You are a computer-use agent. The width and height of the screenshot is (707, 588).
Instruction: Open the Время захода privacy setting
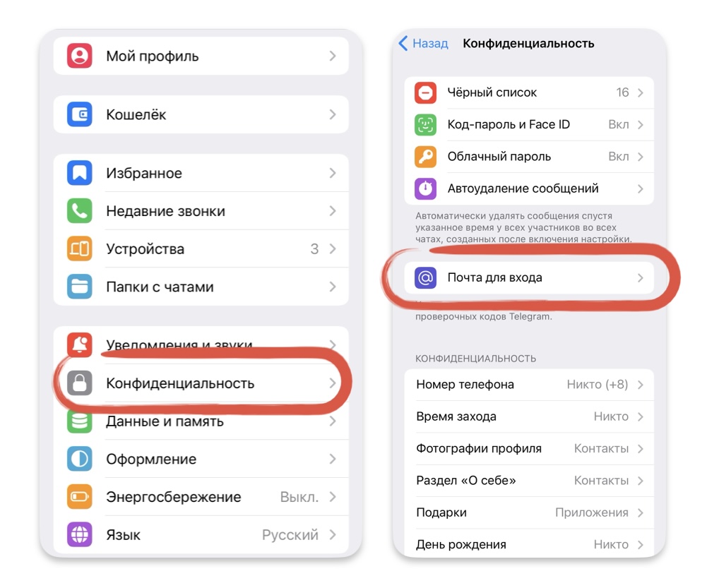[x=529, y=416]
